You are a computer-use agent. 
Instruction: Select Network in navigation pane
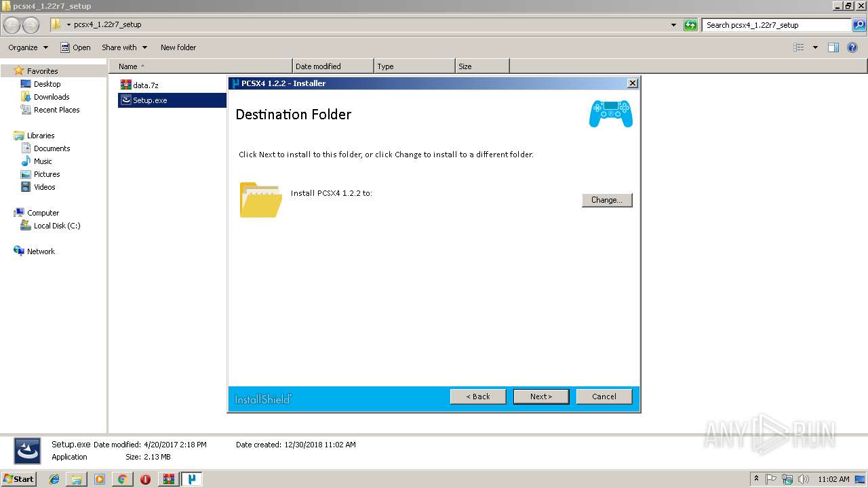[x=41, y=251]
